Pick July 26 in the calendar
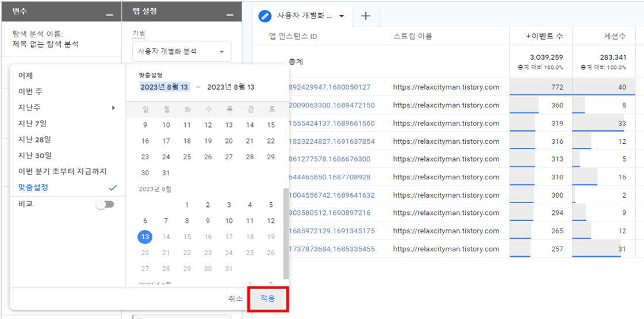The height and width of the screenshot is (319, 644). tap(208, 157)
